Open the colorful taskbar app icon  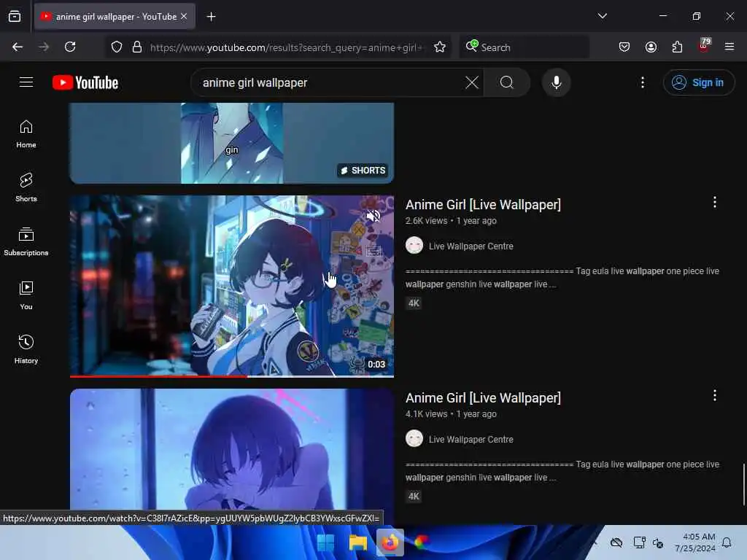pyautogui.click(x=421, y=542)
